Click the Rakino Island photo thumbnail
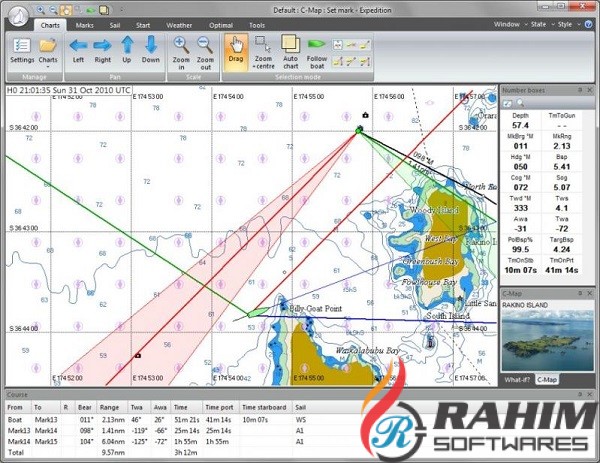The image size is (600, 463). (547, 341)
